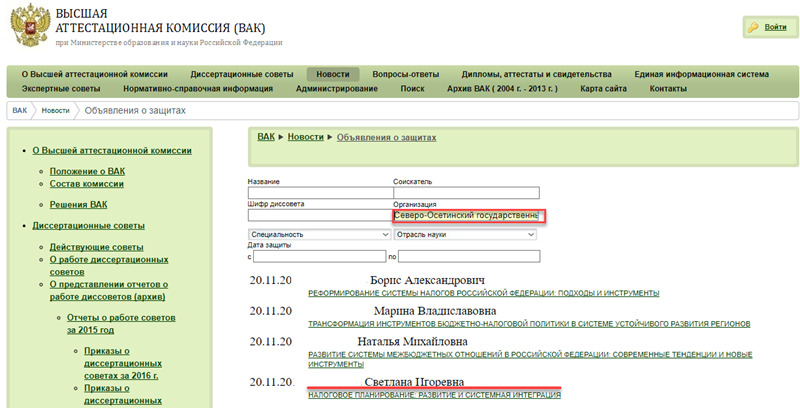Click the name Марина Владиславовна
Screen dimensions: 800x408
[x=435, y=311]
